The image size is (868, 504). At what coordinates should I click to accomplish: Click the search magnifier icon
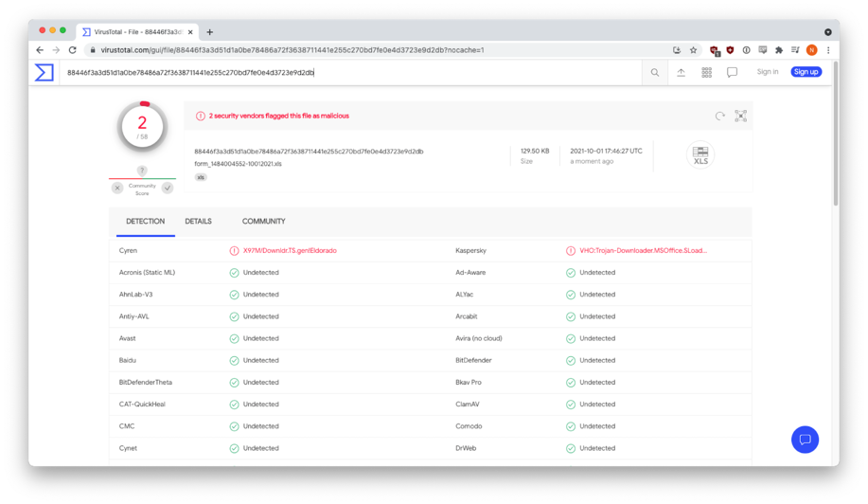point(655,73)
